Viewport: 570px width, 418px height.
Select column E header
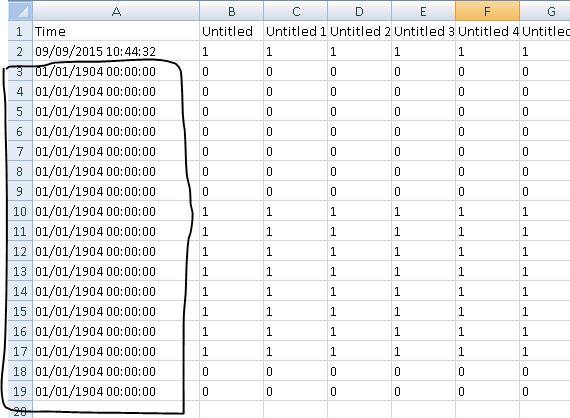(424, 11)
